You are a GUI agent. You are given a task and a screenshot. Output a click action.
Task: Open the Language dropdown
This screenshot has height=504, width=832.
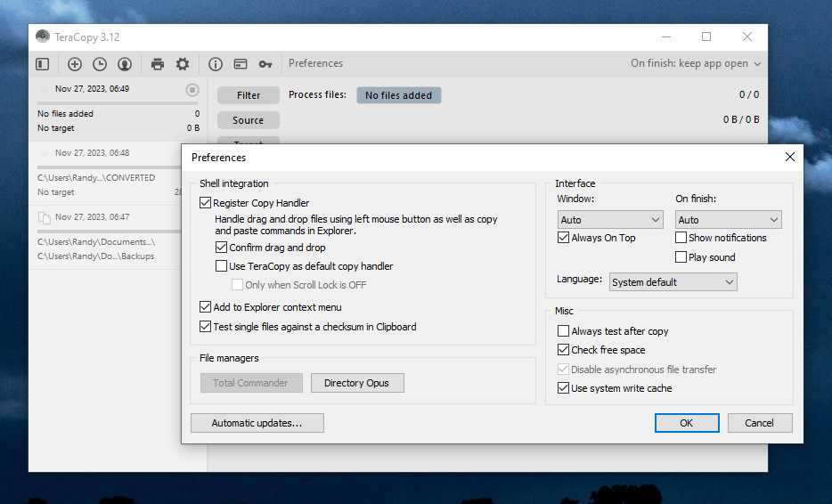[673, 282]
